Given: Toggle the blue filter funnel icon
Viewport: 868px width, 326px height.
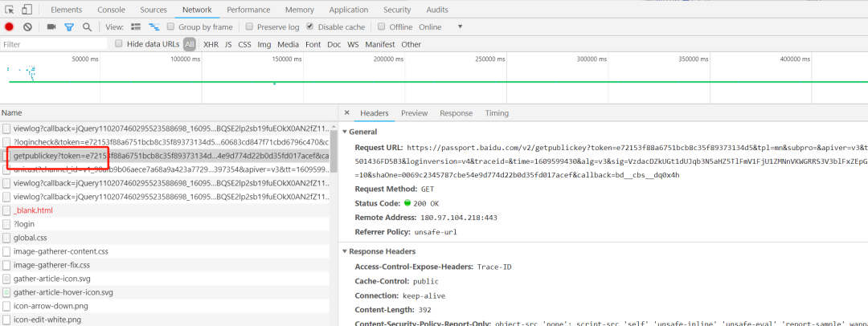Looking at the screenshot, I should tap(69, 26).
